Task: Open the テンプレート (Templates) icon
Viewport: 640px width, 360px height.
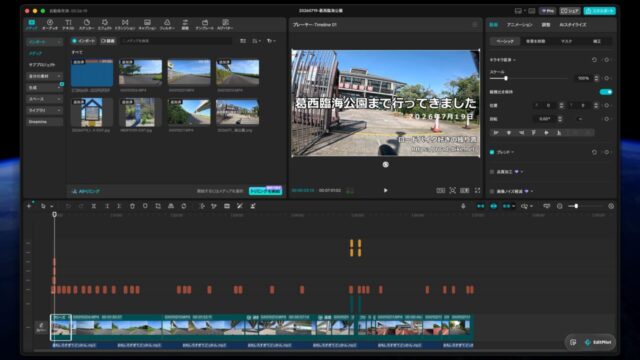Action: (205, 24)
